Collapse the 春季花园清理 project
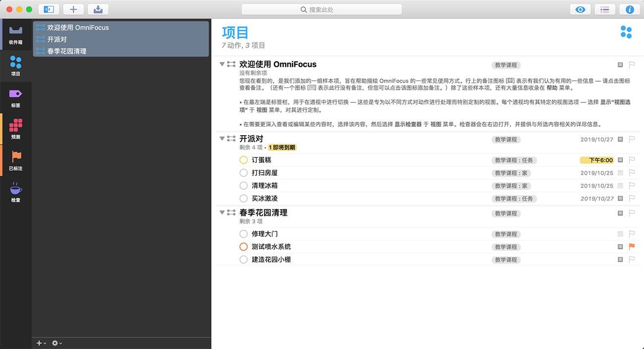The image size is (644, 349). (x=221, y=212)
